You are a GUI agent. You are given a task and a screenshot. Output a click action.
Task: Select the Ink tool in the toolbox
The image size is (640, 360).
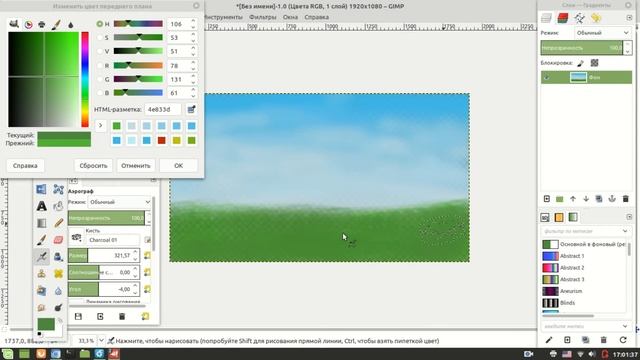pos(58,257)
